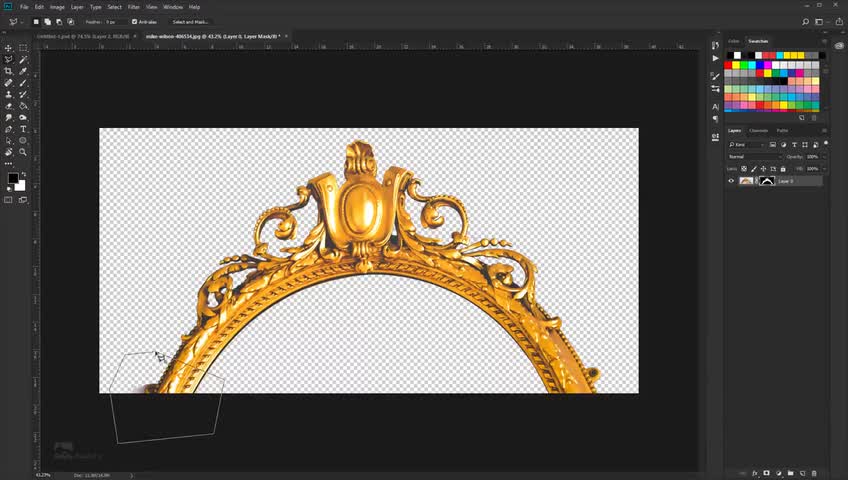The height and width of the screenshot is (480, 848).
Task: Open the History panel icon
Action: [x=716, y=45]
